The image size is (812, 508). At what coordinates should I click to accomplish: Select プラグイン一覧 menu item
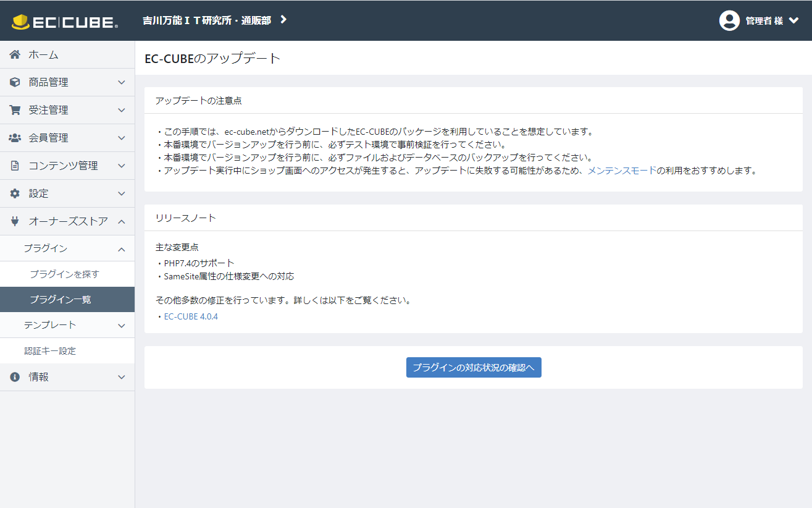point(61,300)
